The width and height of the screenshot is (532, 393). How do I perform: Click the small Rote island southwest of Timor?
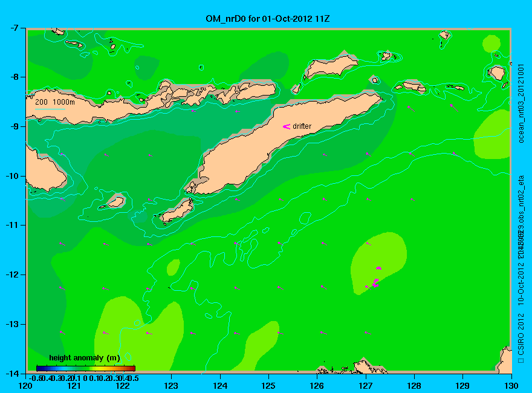178,210
